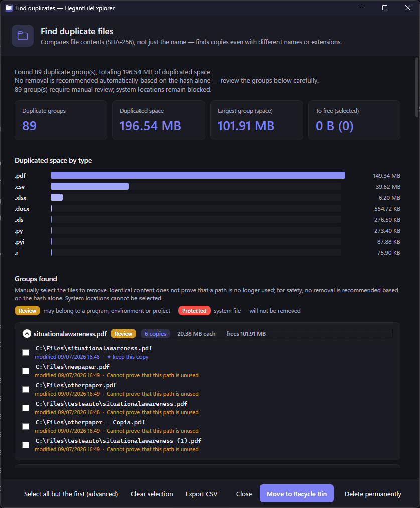Click the .pdf duplicated space bar

[x=198, y=176]
